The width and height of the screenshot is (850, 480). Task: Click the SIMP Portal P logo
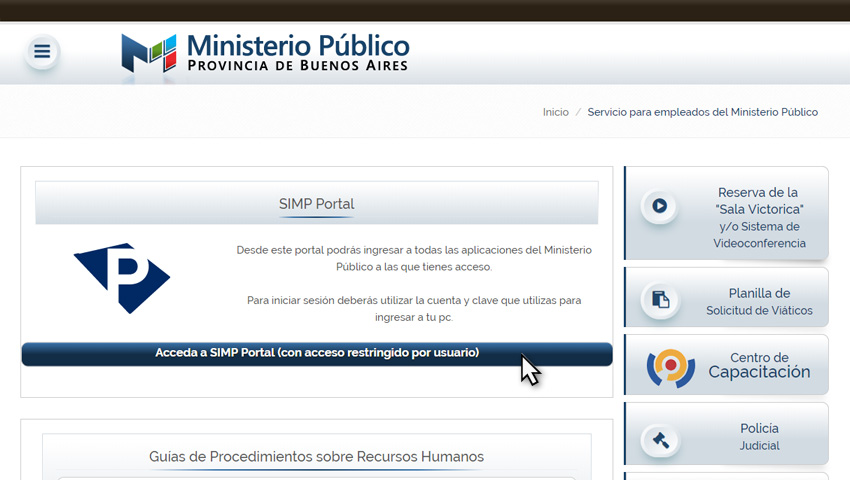(x=122, y=278)
